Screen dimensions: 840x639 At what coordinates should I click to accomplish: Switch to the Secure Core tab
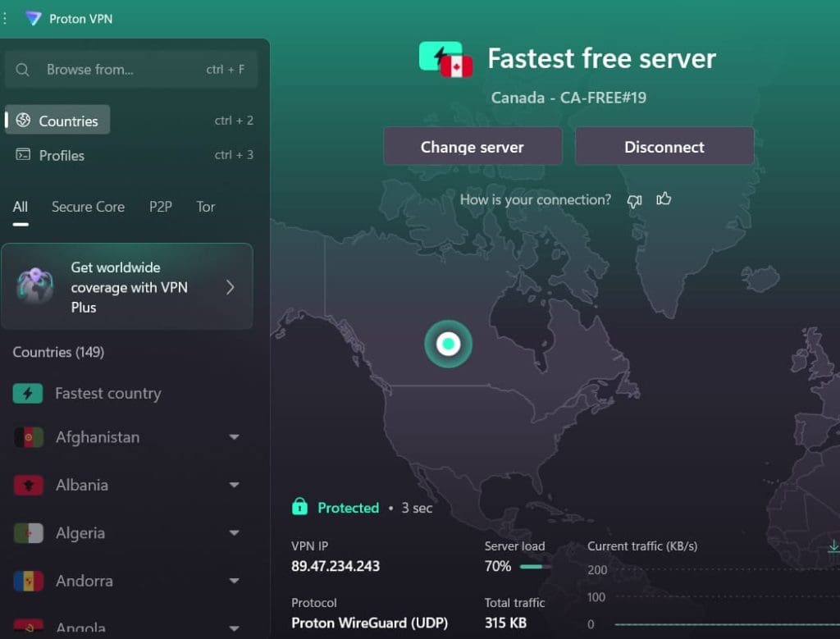pos(88,207)
